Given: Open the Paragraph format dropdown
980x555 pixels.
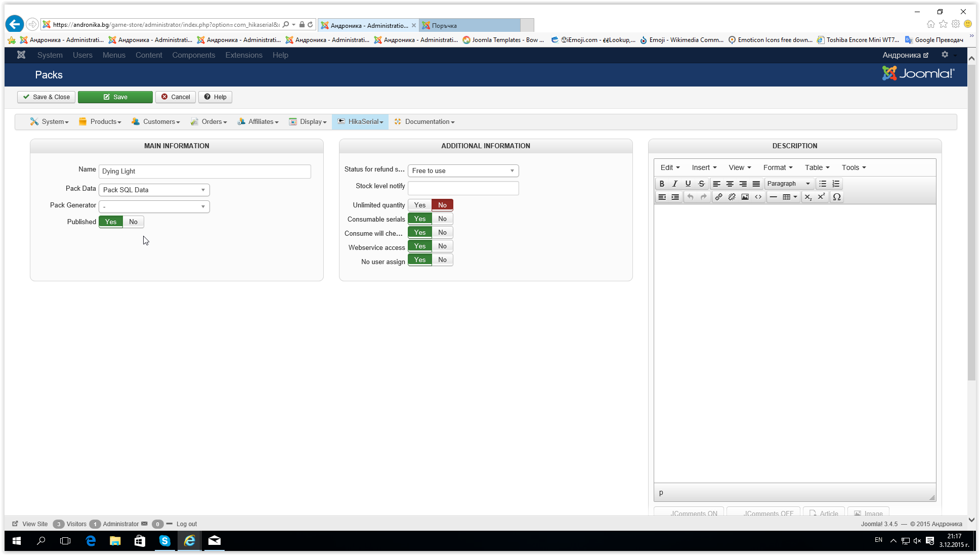Looking at the screenshot, I should pyautogui.click(x=788, y=184).
